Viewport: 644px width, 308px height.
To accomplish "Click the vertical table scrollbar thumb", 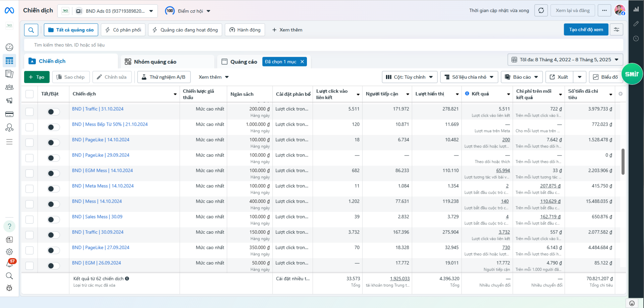I will click(623, 162).
